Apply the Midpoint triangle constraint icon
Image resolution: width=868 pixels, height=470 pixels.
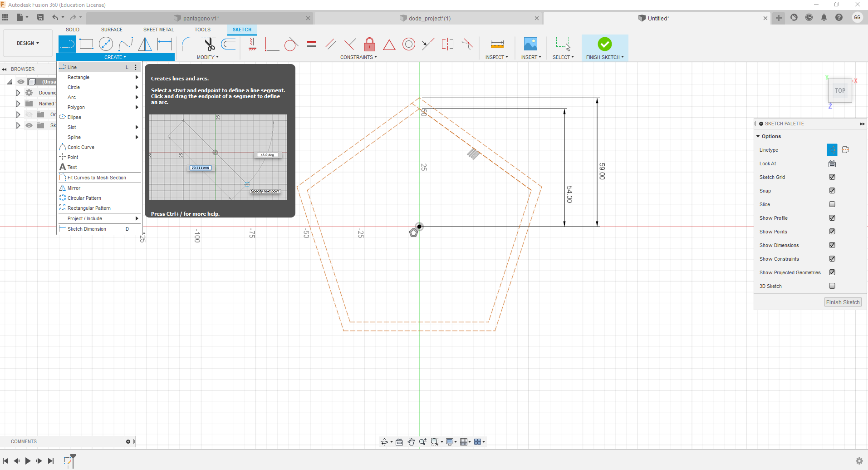coord(389,45)
